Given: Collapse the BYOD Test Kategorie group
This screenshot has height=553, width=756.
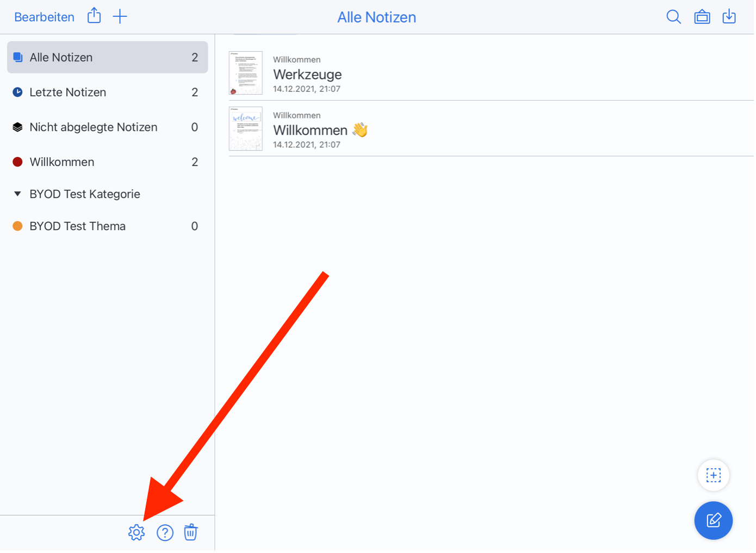Looking at the screenshot, I should [17, 194].
